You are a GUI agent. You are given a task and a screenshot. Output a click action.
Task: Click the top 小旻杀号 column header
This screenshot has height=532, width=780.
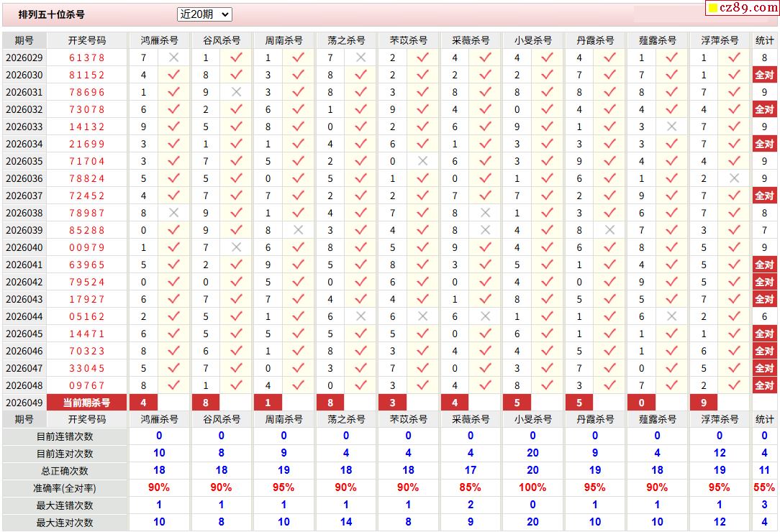[x=532, y=40]
